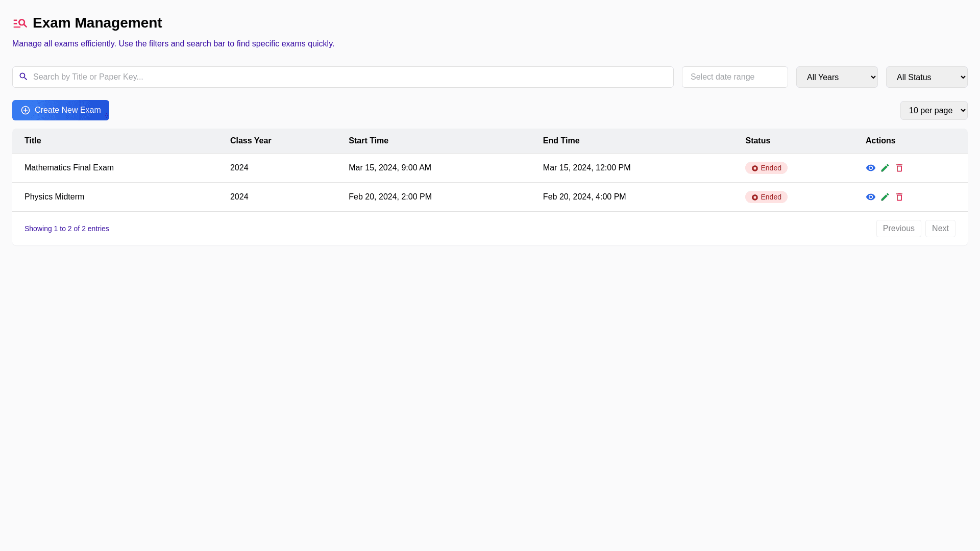Delete the Physics Midterm (trash icon)
The width and height of the screenshot is (980, 551).
899,197
